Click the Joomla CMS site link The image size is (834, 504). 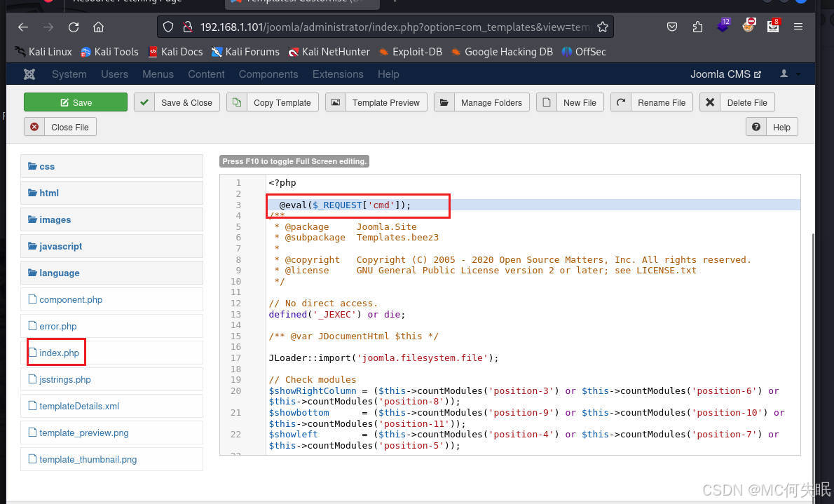(x=725, y=74)
